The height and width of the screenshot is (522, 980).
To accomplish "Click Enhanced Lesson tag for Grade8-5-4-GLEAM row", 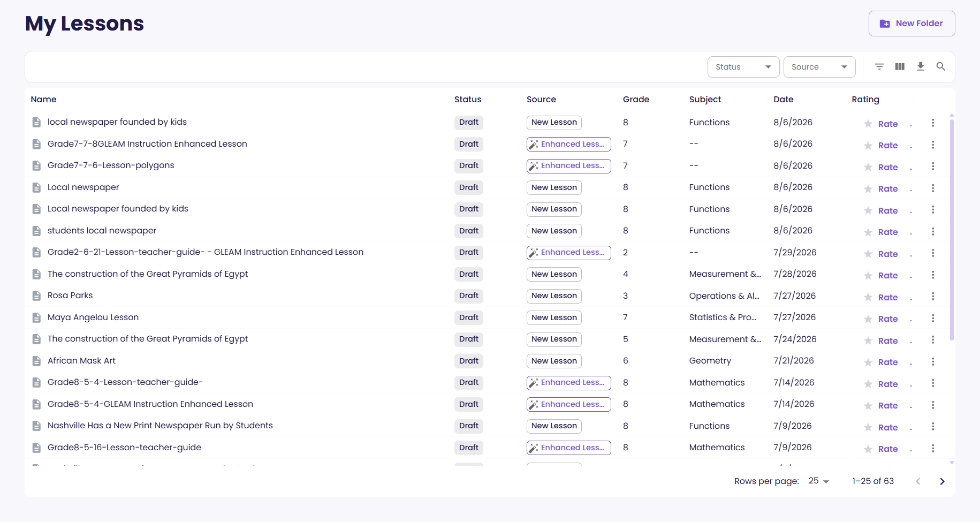I will (568, 404).
